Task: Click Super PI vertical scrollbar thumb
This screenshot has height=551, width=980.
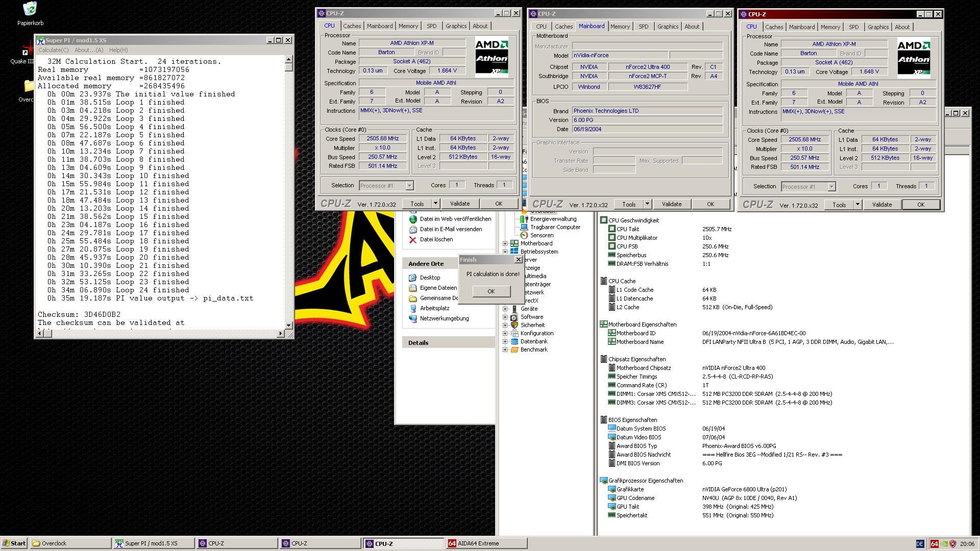Action: pyautogui.click(x=288, y=67)
